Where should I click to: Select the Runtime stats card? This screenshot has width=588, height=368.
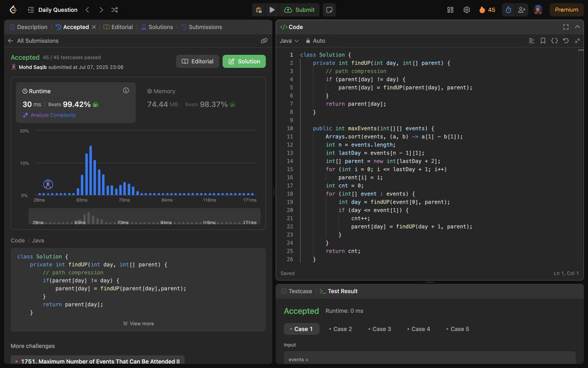pyautogui.click(x=76, y=103)
